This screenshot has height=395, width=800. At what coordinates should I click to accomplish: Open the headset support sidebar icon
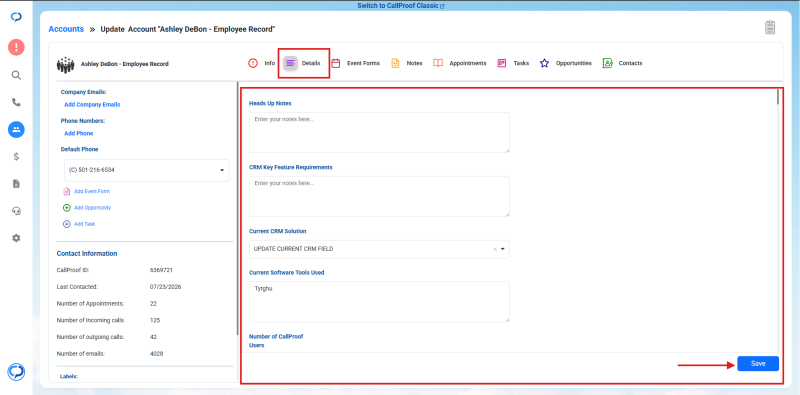(x=16, y=211)
